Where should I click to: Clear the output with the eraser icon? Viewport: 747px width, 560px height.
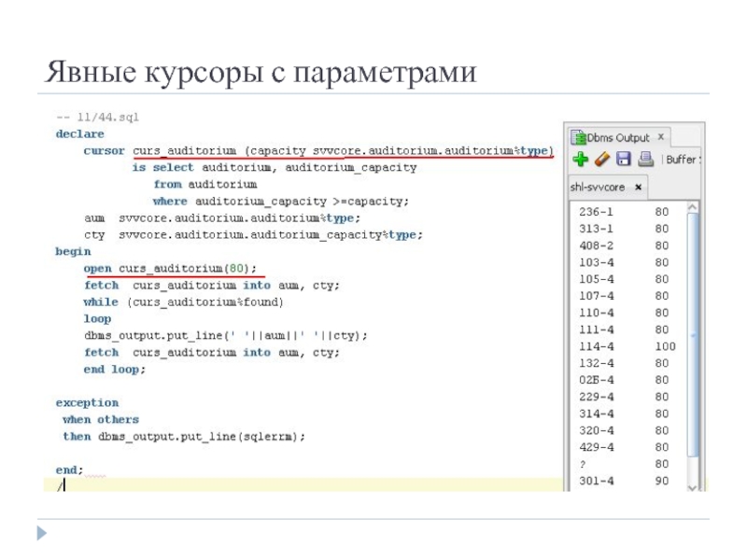pyautogui.click(x=601, y=160)
